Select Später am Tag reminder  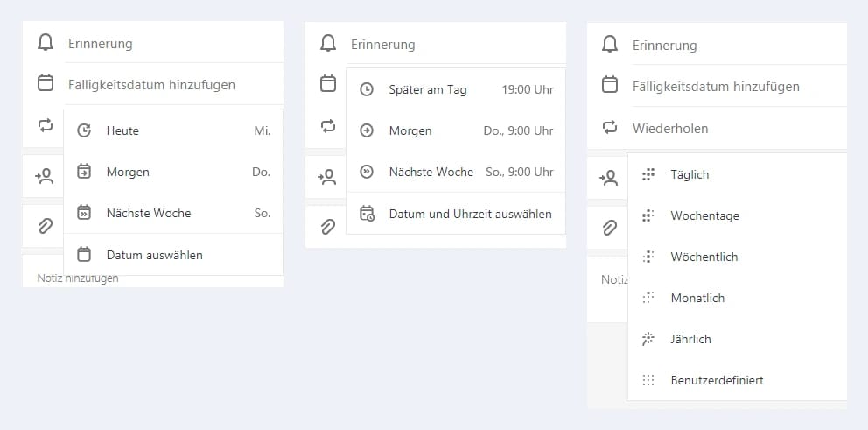456,89
